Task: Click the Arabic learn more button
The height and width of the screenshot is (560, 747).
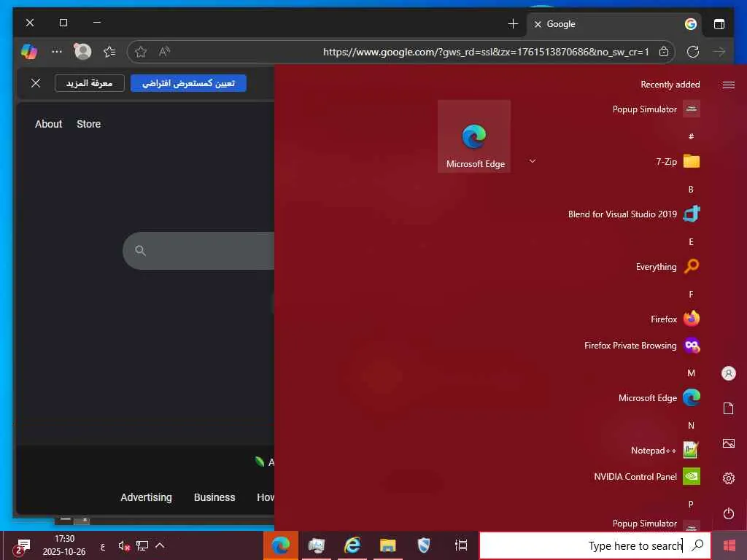Action: point(90,83)
